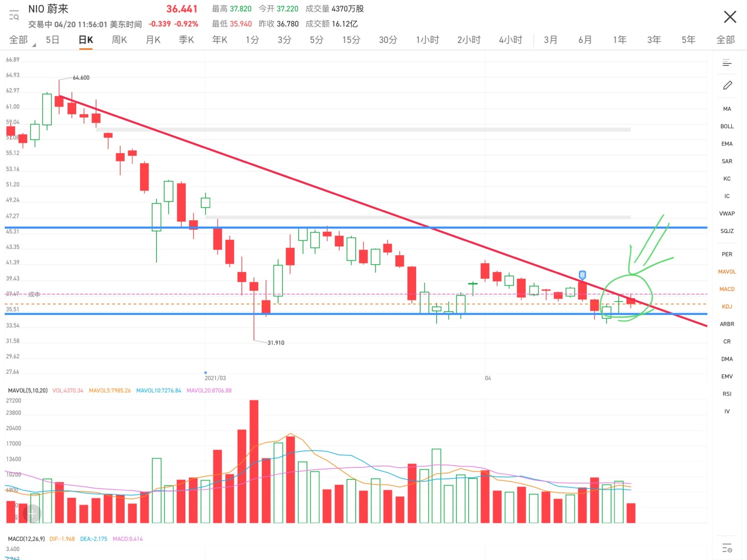The width and height of the screenshot is (747, 560).
Task: Tap the MAVOL(5,10,20) panel label
Action: click(x=28, y=391)
